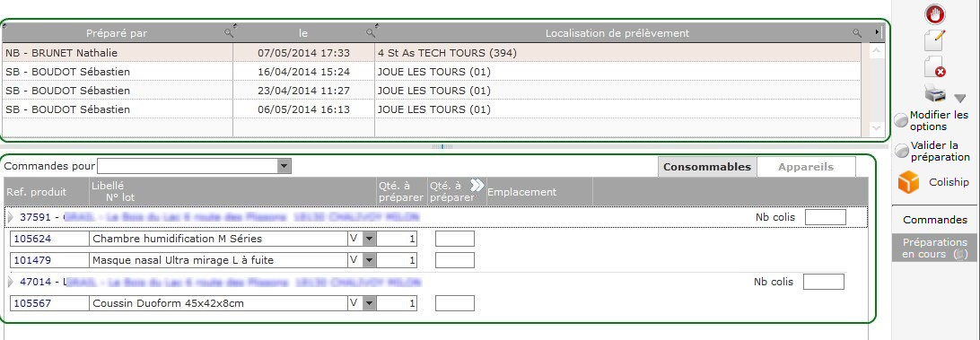Click the double chevron copy quantities icon

477,185
